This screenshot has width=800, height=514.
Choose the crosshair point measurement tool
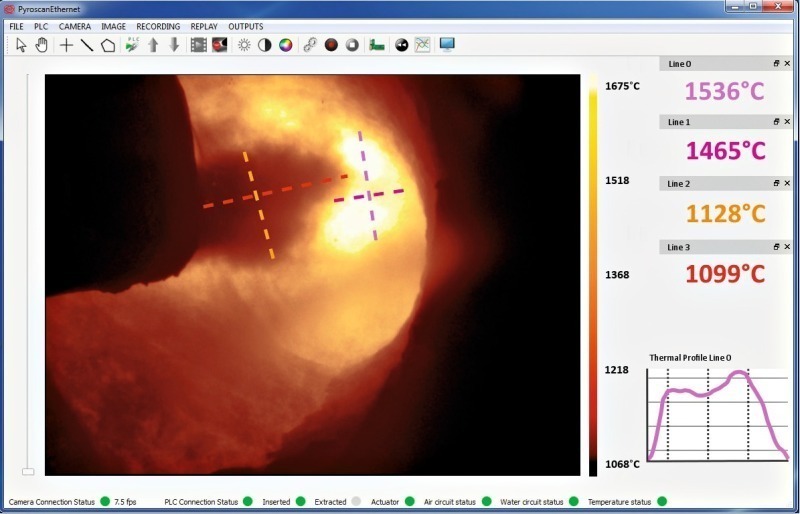tap(67, 45)
